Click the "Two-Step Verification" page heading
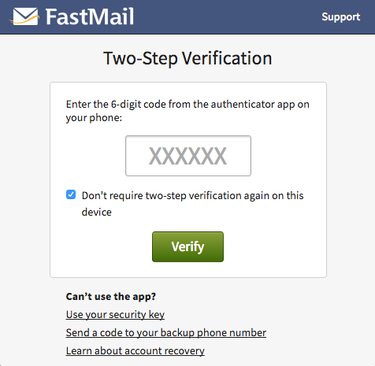 [x=188, y=58]
